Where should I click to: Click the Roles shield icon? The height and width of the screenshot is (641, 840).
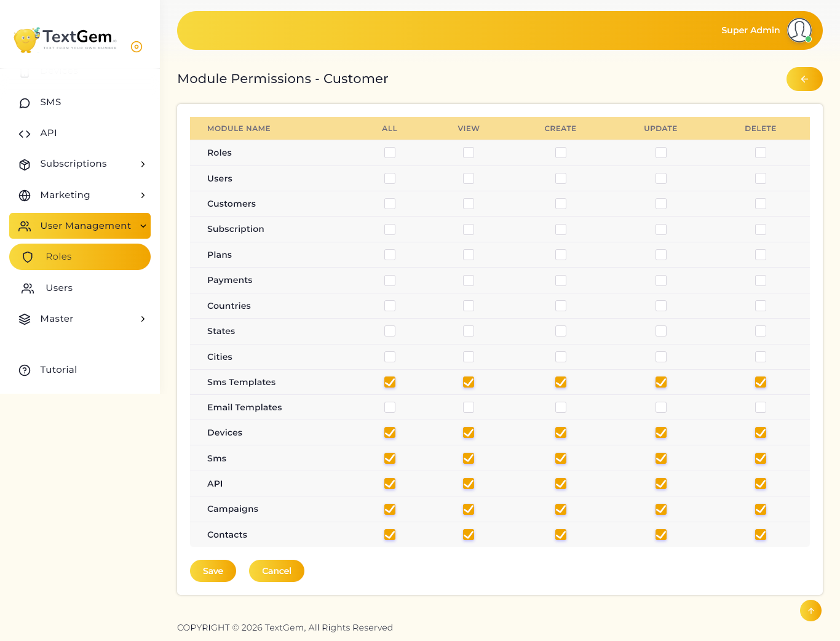(x=28, y=257)
